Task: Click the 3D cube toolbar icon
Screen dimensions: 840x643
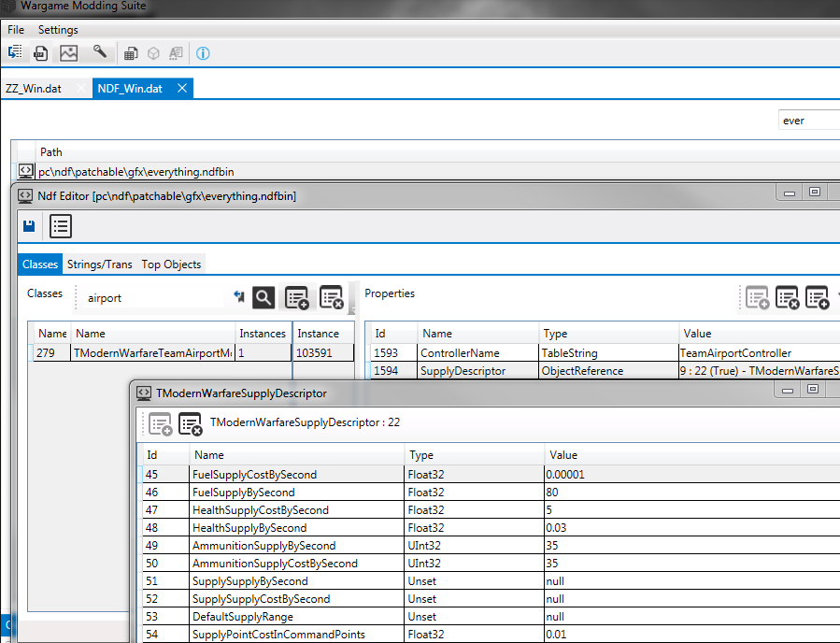Action: pos(154,53)
